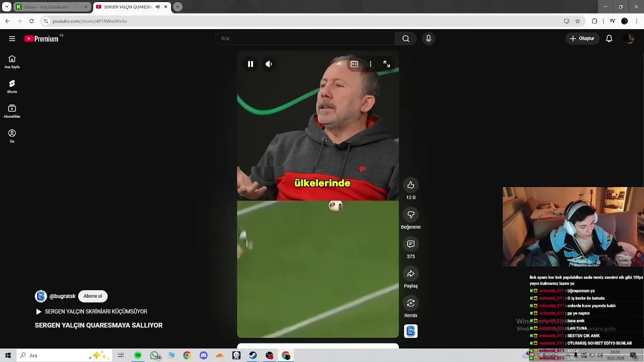Open Task View on the taskbar

121,355
